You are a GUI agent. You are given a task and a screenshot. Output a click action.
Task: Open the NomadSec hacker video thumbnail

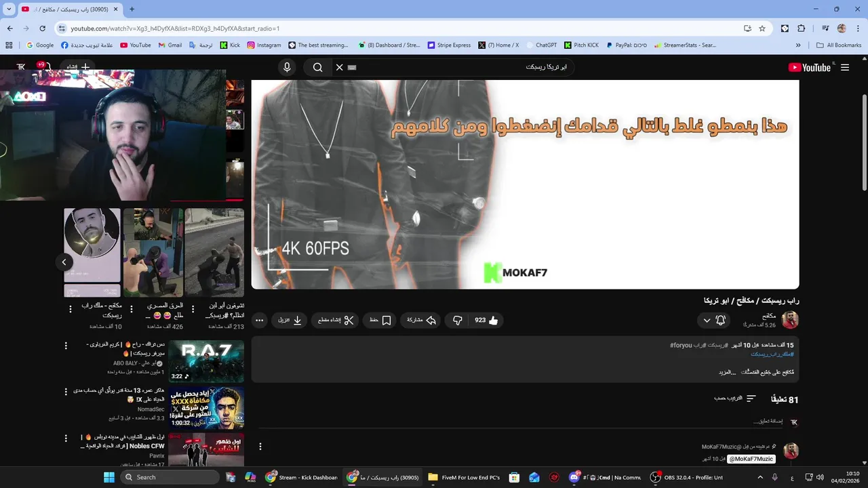pyautogui.click(x=206, y=408)
